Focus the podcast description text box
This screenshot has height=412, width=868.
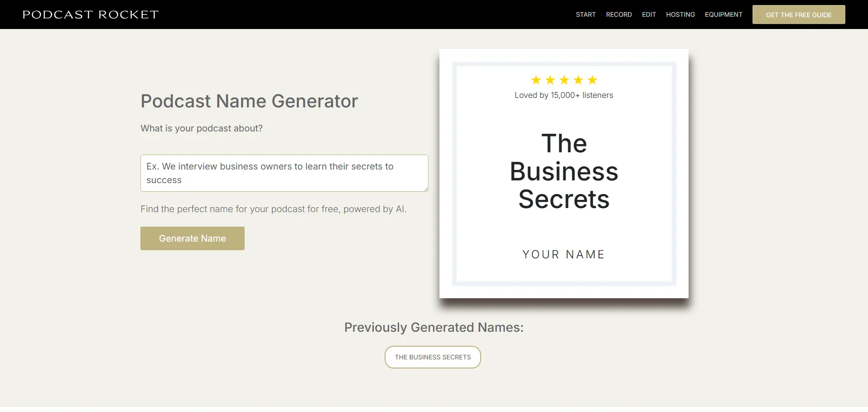point(284,173)
